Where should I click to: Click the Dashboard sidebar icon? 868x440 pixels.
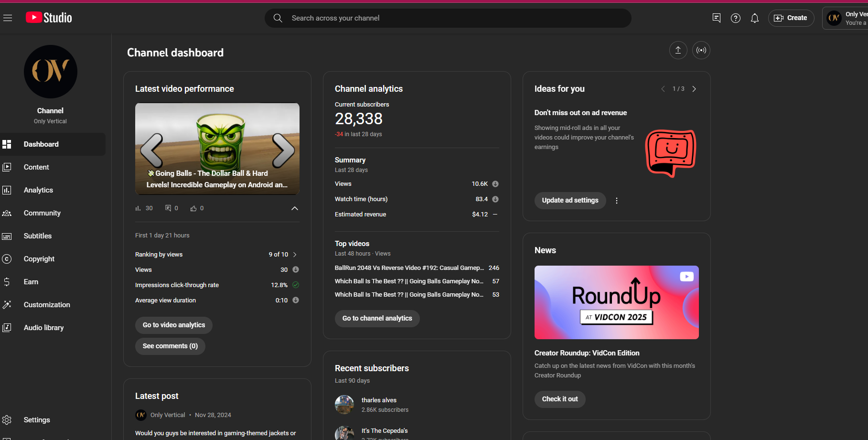(x=7, y=144)
